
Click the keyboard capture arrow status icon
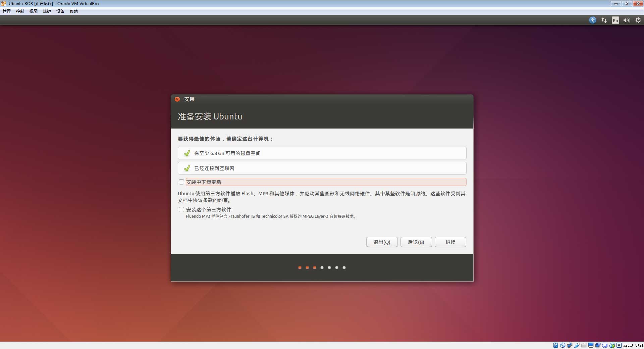click(x=619, y=345)
